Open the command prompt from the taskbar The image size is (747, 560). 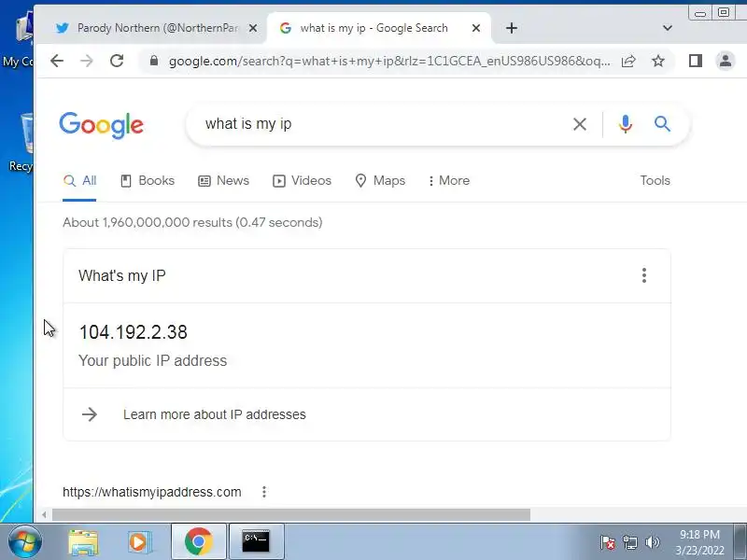point(256,541)
